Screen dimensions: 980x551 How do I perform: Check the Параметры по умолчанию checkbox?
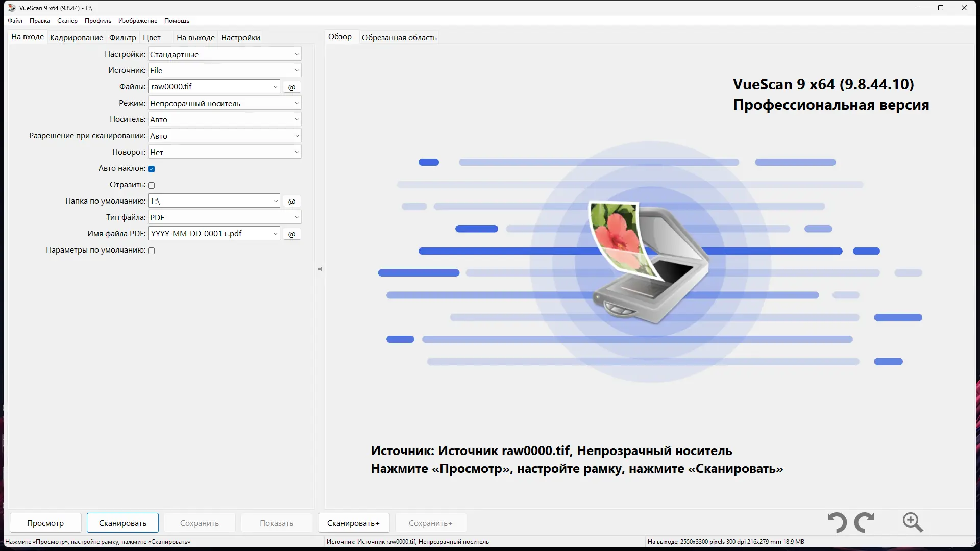click(x=151, y=251)
